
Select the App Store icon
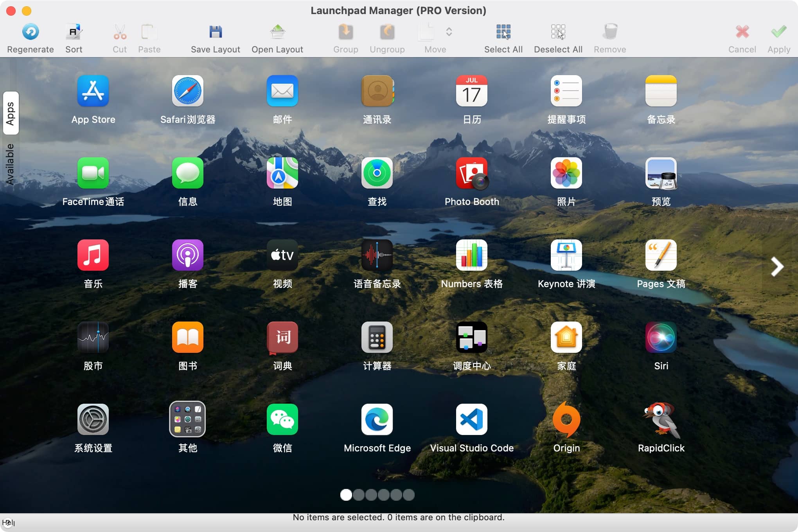[93, 91]
